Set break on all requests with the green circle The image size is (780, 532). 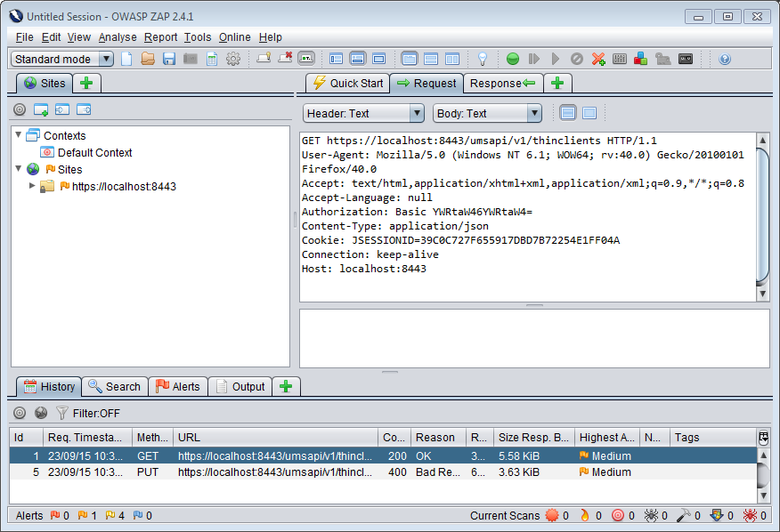click(513, 58)
